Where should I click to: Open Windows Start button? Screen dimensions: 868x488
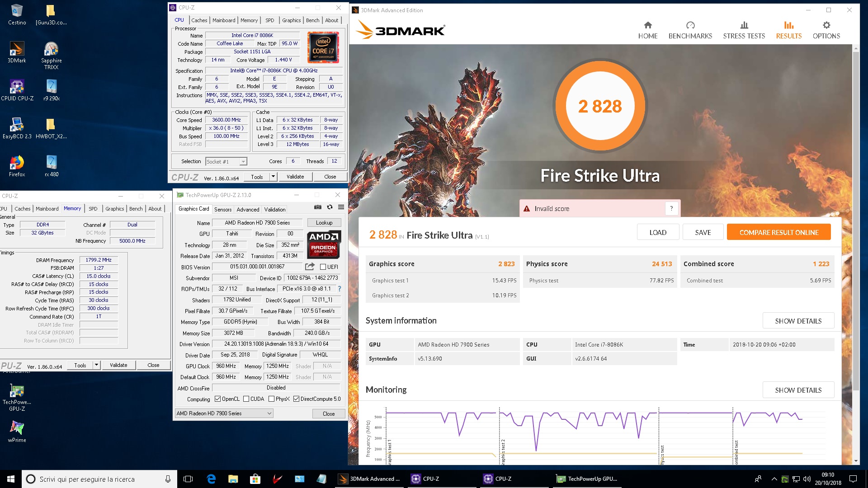(x=11, y=479)
